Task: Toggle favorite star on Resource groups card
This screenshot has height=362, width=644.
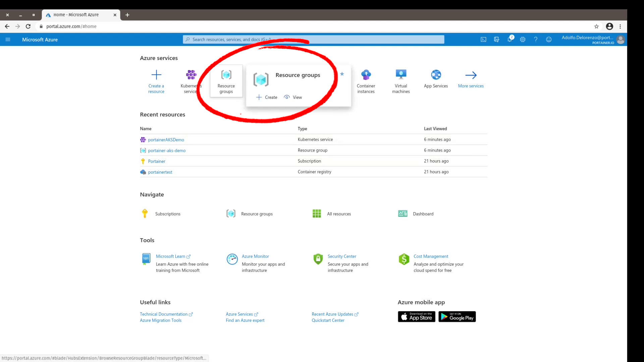Action: click(x=342, y=74)
